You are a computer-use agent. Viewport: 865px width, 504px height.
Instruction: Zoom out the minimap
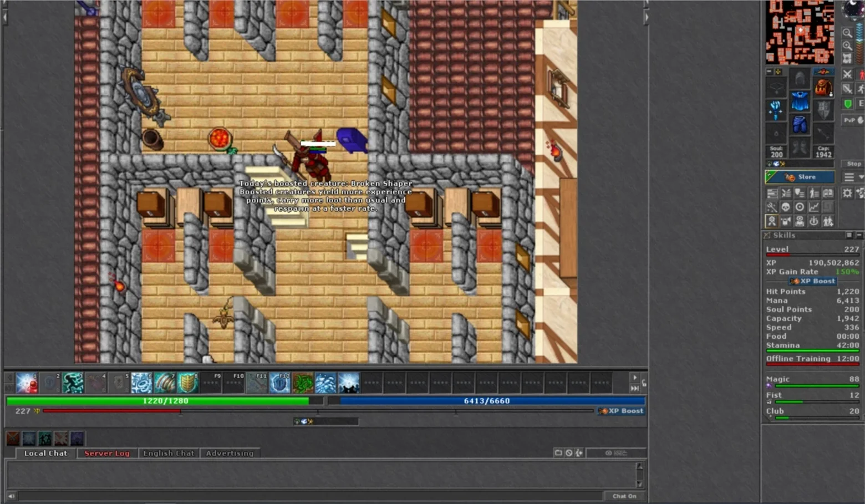pos(847,33)
